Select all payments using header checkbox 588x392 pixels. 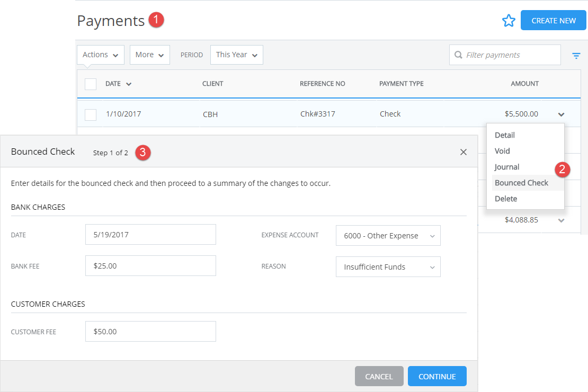90,84
